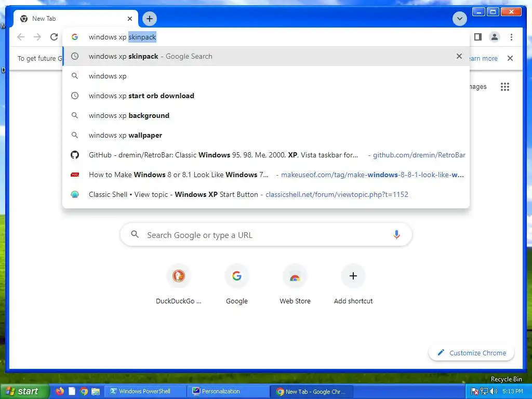Reload the page with the refresh icon

(x=54, y=37)
